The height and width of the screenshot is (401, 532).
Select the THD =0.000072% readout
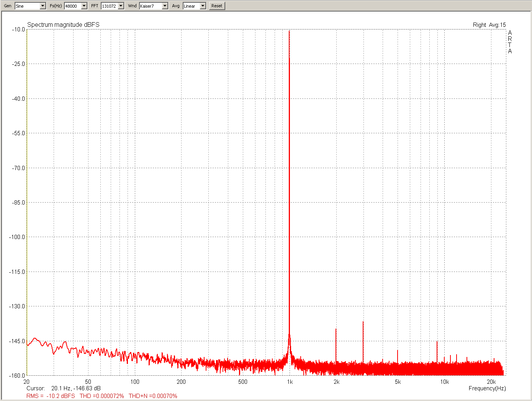(x=102, y=396)
